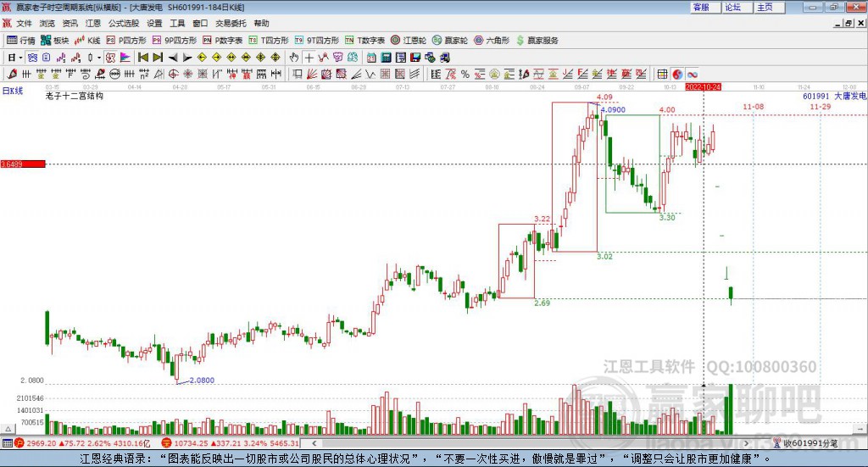Open the P数字表 tool
This screenshot has height=467, width=868.
pyautogui.click(x=223, y=41)
